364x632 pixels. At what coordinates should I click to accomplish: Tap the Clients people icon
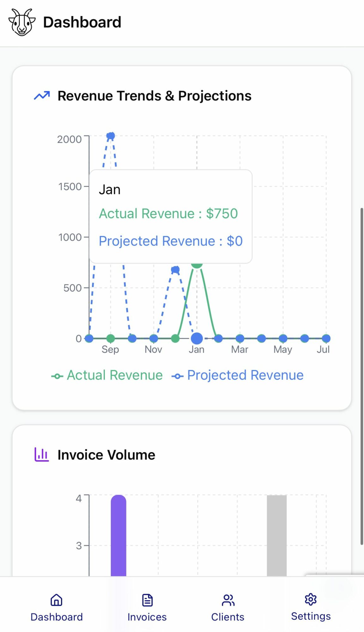click(228, 600)
